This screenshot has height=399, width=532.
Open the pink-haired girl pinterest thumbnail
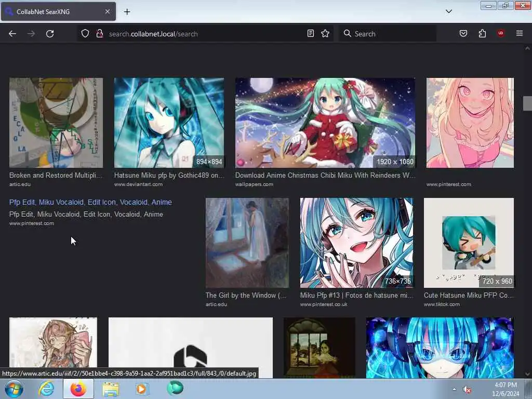coord(470,123)
